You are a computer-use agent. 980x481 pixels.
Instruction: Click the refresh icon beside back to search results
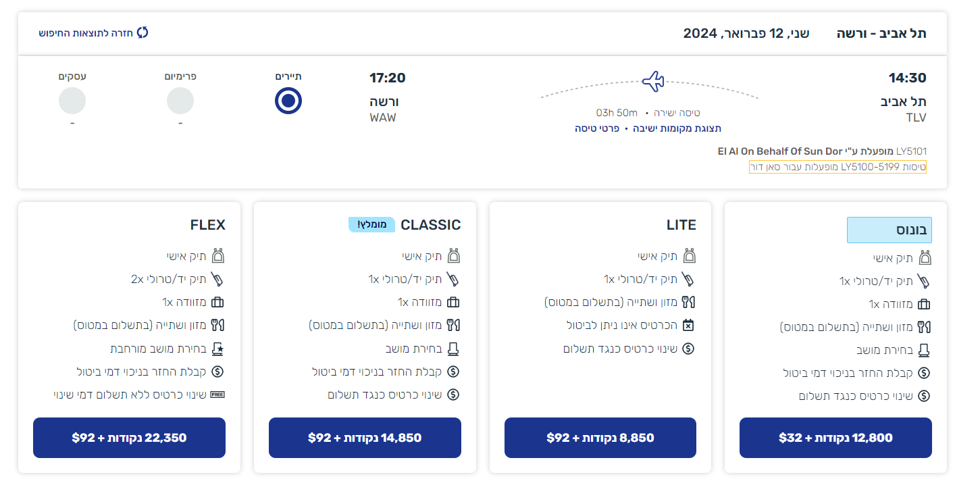tap(143, 32)
